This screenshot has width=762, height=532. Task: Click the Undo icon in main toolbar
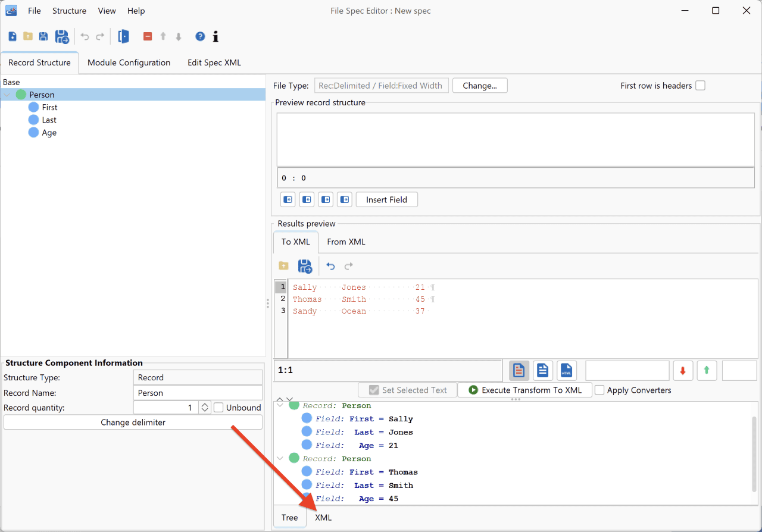(x=85, y=37)
